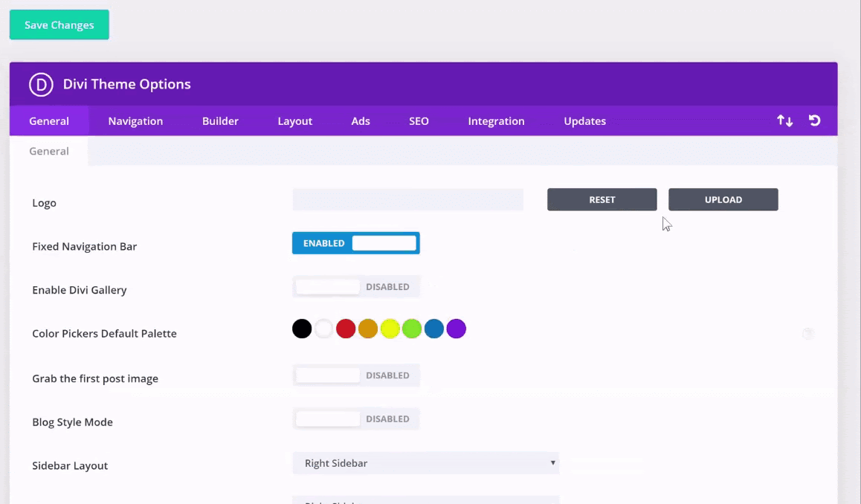Pick the orange palette swatch
Image resolution: width=861 pixels, height=504 pixels.
click(368, 329)
